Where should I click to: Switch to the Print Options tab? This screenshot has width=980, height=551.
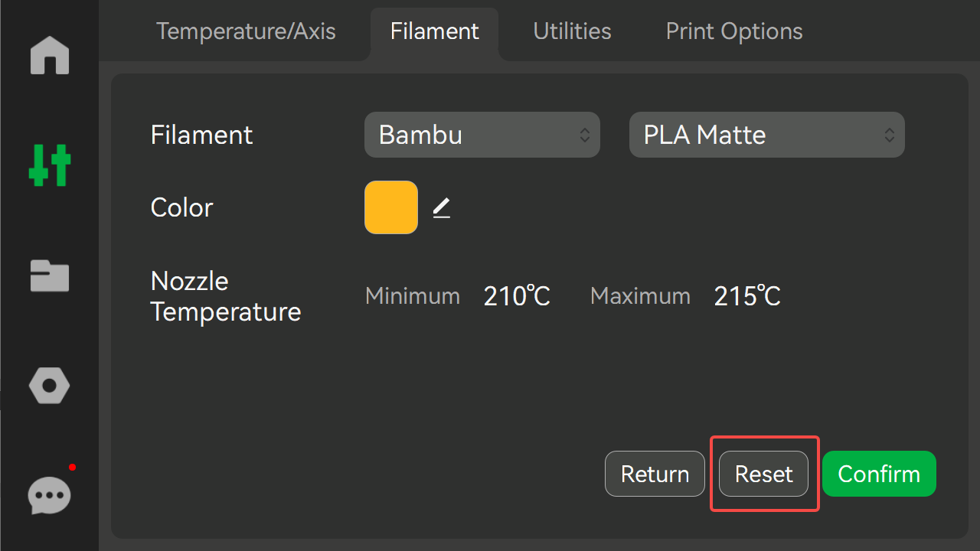734,31
